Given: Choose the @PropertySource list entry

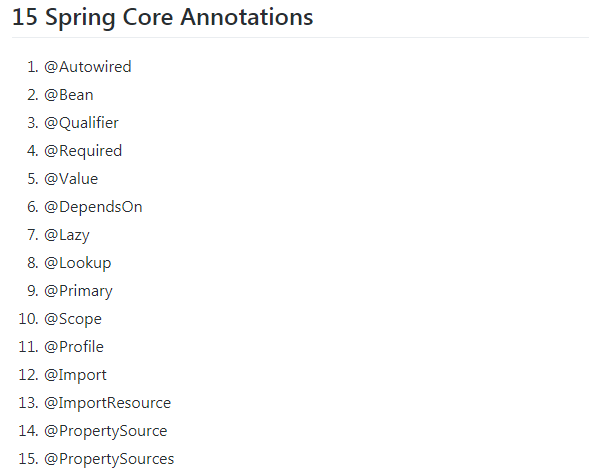Looking at the screenshot, I should click(106, 431).
